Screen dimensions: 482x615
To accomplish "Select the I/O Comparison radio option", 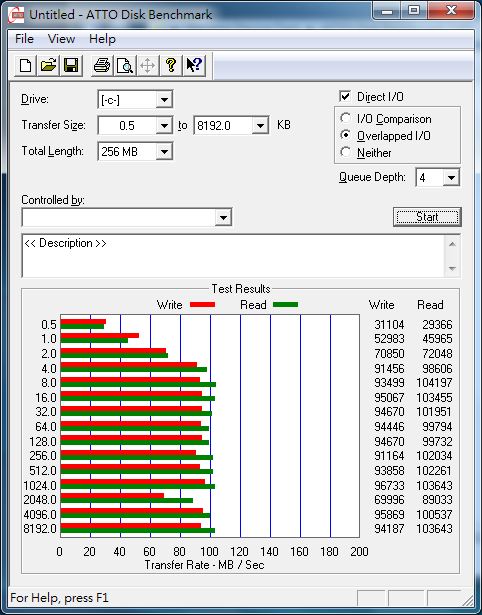I will point(346,118).
